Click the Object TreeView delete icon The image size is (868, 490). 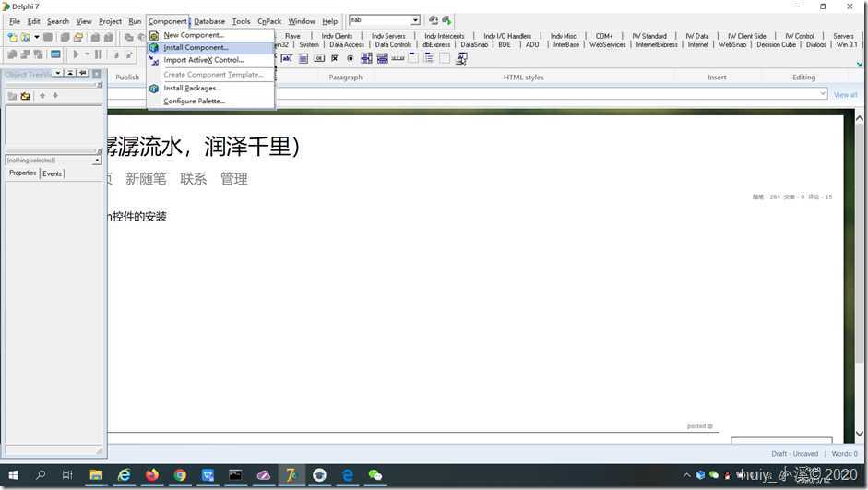pyautogui.click(x=25, y=96)
